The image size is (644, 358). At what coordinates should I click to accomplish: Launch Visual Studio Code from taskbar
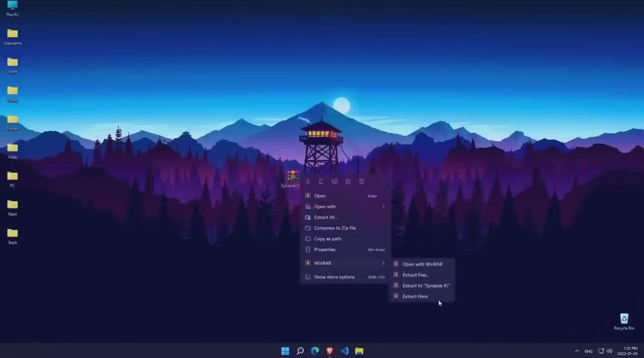tap(345, 351)
